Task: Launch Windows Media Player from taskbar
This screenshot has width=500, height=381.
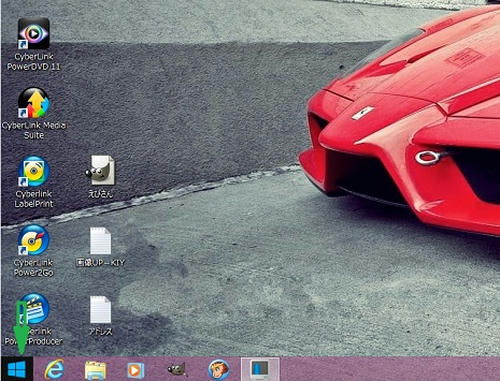Action: (x=135, y=370)
